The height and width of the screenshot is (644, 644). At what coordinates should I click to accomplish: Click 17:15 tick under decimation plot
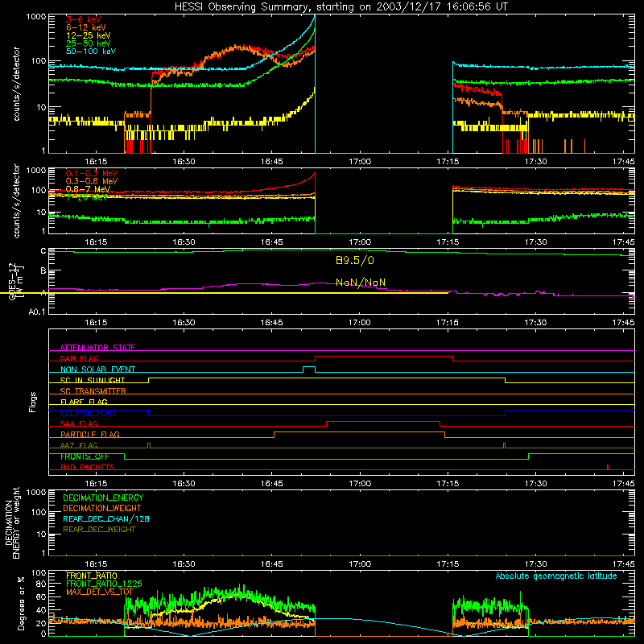pyautogui.click(x=448, y=564)
